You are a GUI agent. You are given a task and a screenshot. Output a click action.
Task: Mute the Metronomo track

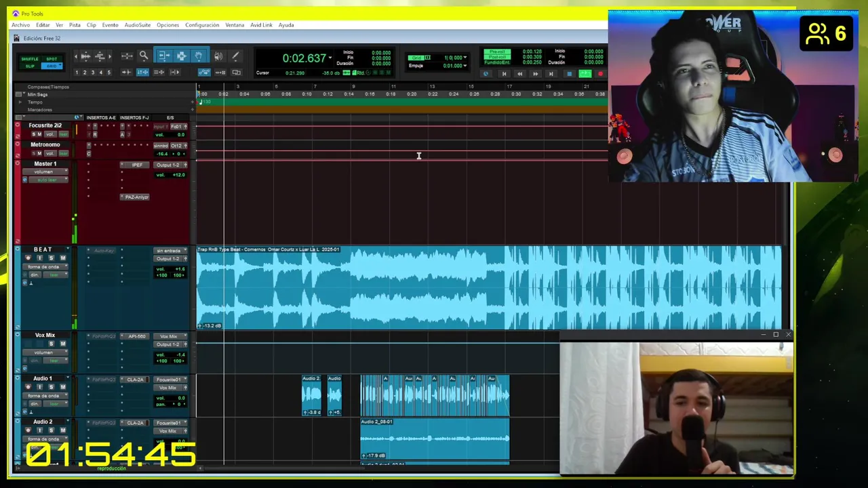(x=39, y=153)
